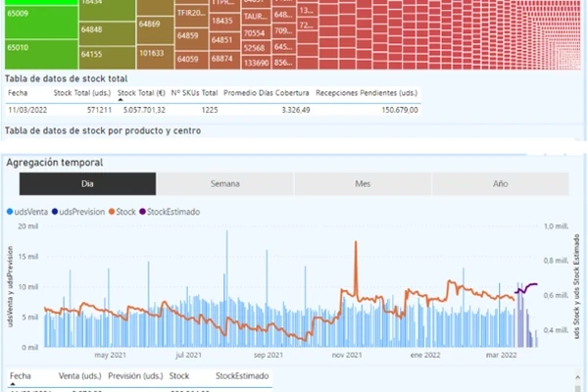588x392 pixels.
Task: Switch time aggregation to Semana
Action: (x=225, y=183)
